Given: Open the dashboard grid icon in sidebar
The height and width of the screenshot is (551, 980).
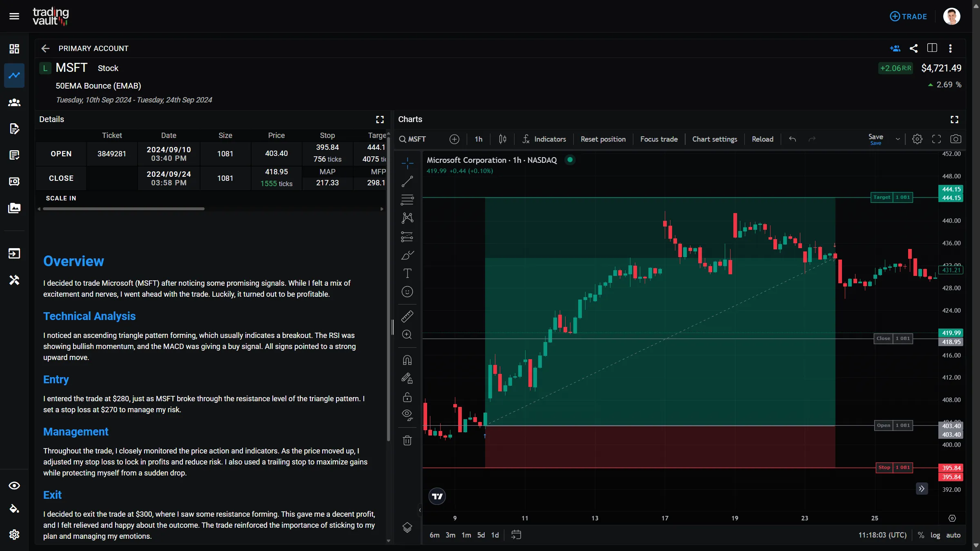Looking at the screenshot, I should [14, 49].
